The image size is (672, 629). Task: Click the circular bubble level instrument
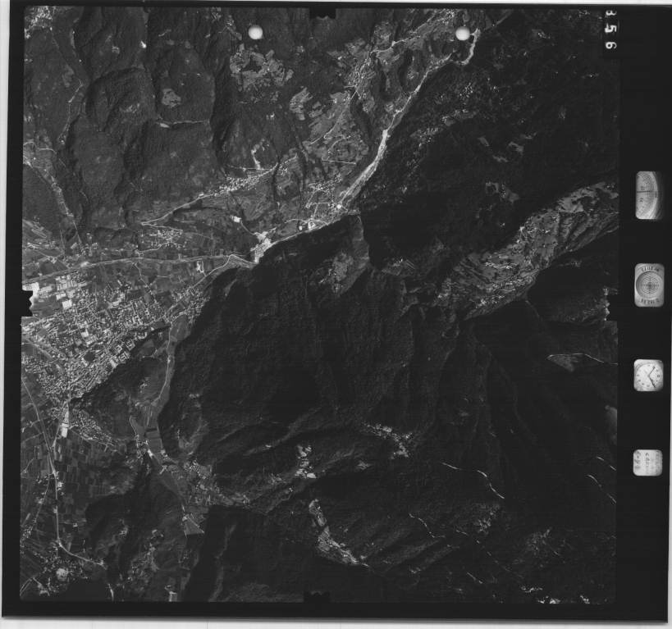coord(649,284)
